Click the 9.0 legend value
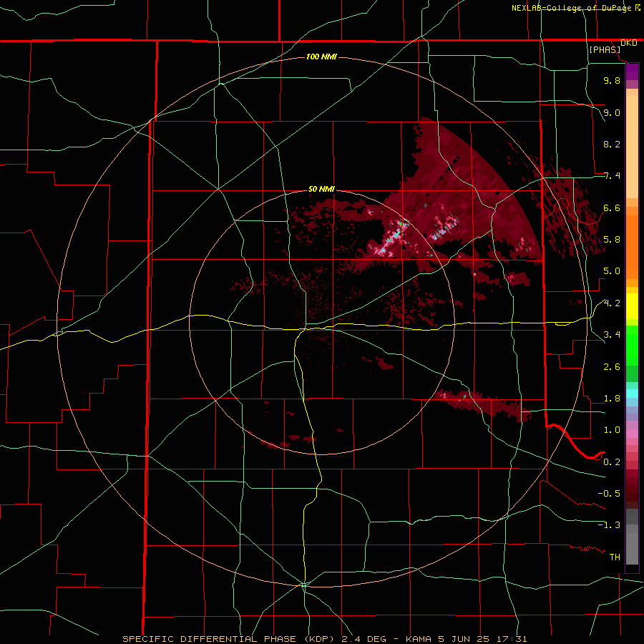 [612, 112]
